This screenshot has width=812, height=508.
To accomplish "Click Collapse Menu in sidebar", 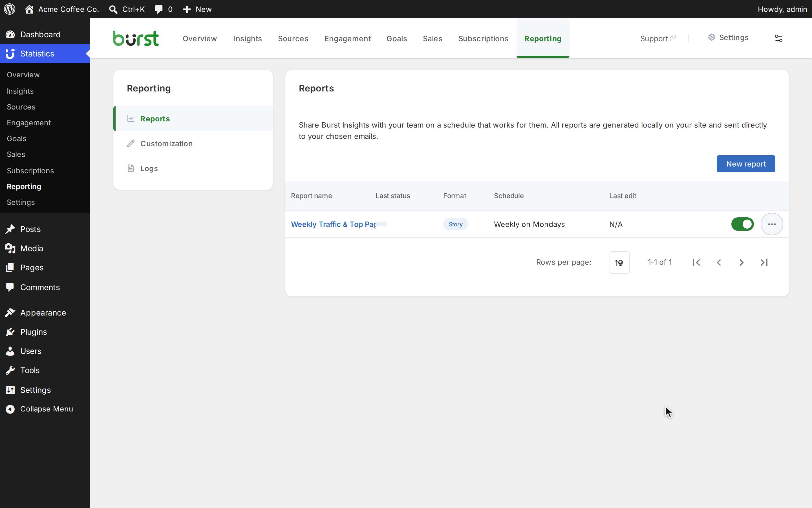I will click(x=45, y=409).
